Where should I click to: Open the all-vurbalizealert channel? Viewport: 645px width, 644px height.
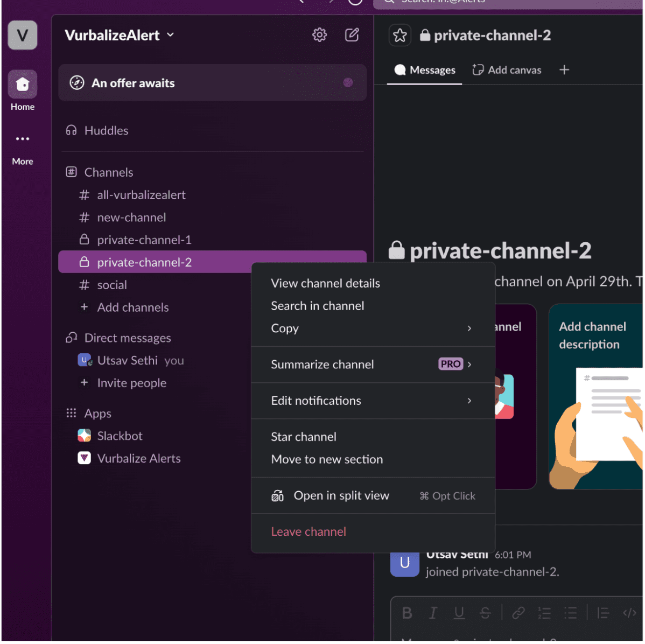(x=212, y=194)
